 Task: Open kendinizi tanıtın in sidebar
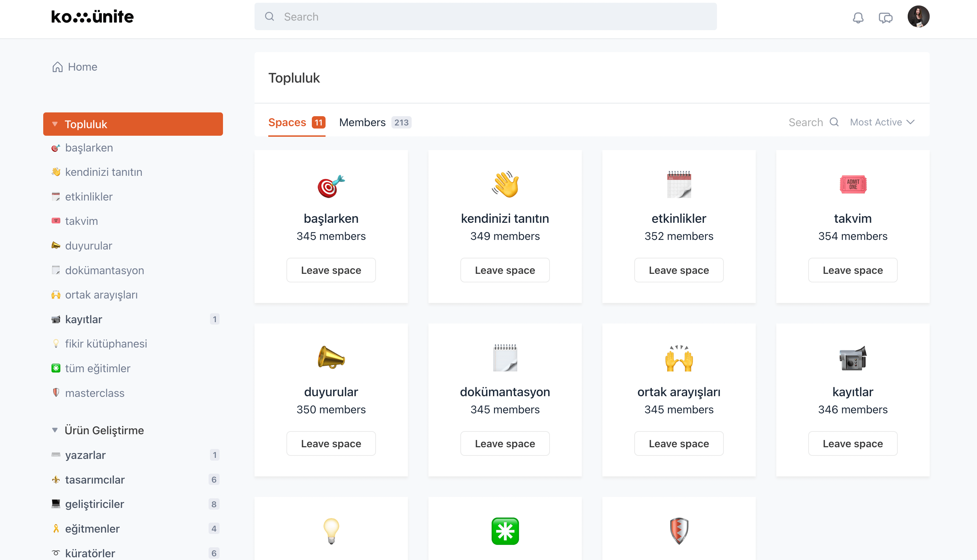[104, 172]
